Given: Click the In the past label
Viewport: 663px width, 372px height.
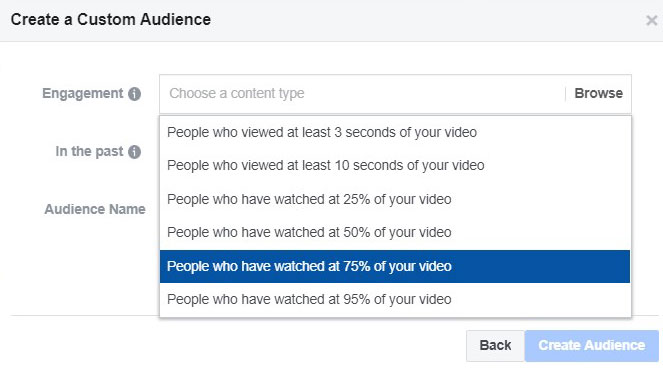Looking at the screenshot, I should (x=89, y=151).
